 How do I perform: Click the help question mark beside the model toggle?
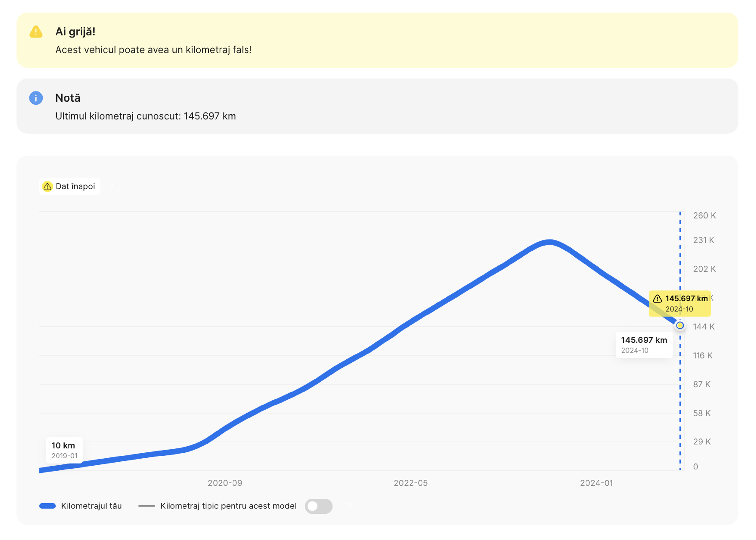(349, 506)
